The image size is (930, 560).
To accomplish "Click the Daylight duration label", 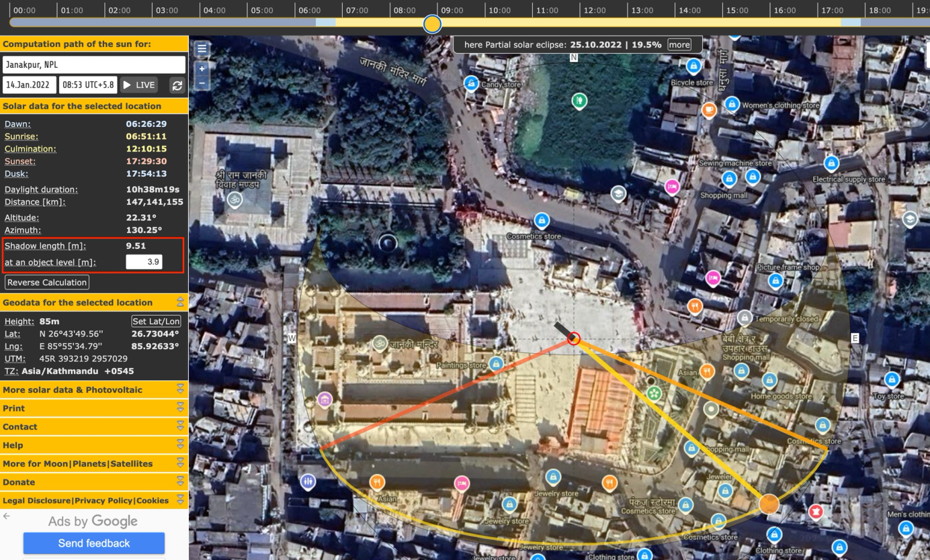I will coord(41,190).
